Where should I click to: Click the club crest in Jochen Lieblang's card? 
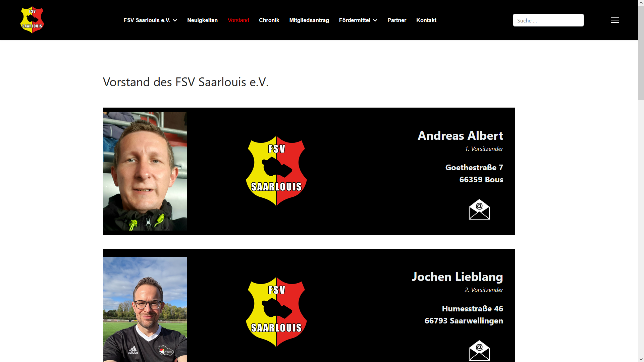click(x=276, y=312)
